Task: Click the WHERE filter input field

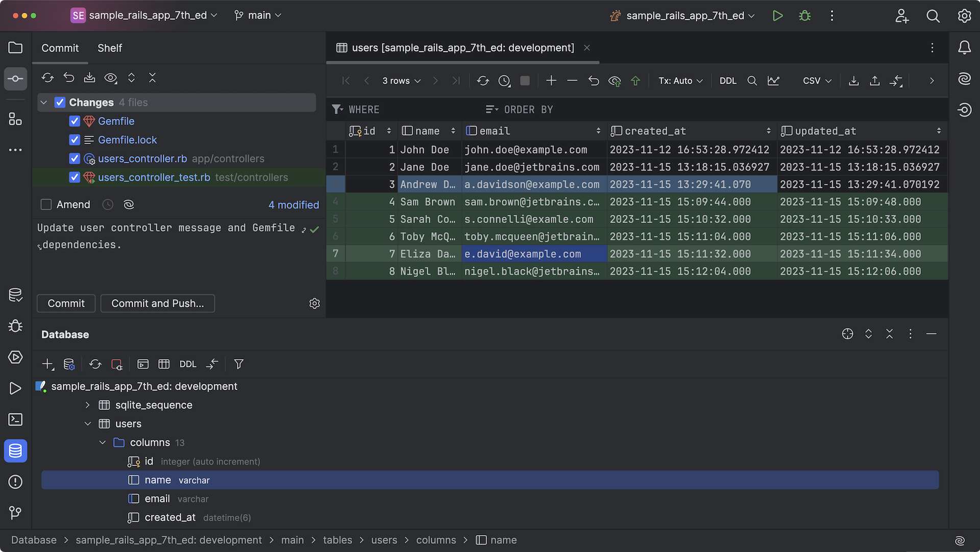Action: (x=408, y=110)
